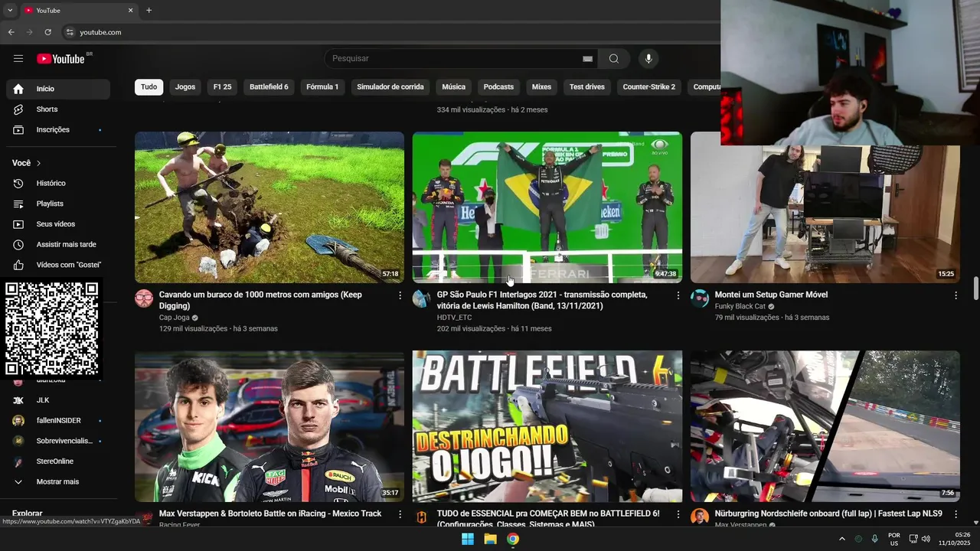Open Sobrevivencialis... subscription channel
Image resolution: width=980 pixels, height=551 pixels.
pos(58,441)
